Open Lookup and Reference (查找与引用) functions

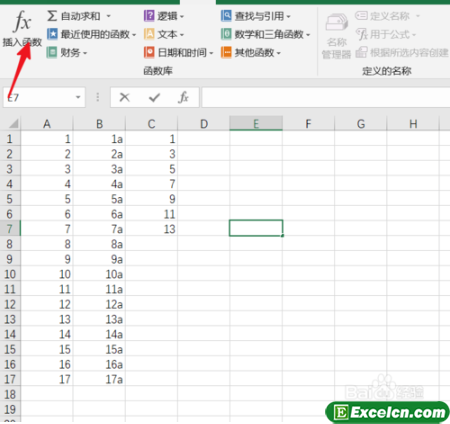point(256,16)
